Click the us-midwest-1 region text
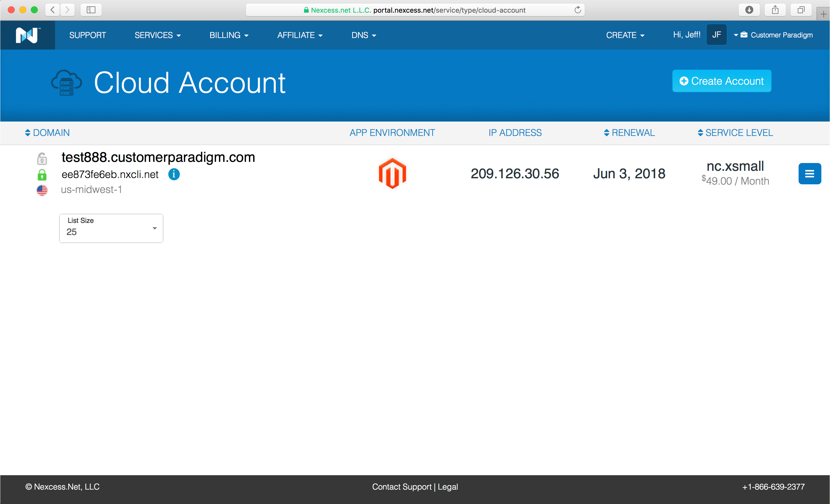This screenshot has width=830, height=504. click(x=91, y=190)
